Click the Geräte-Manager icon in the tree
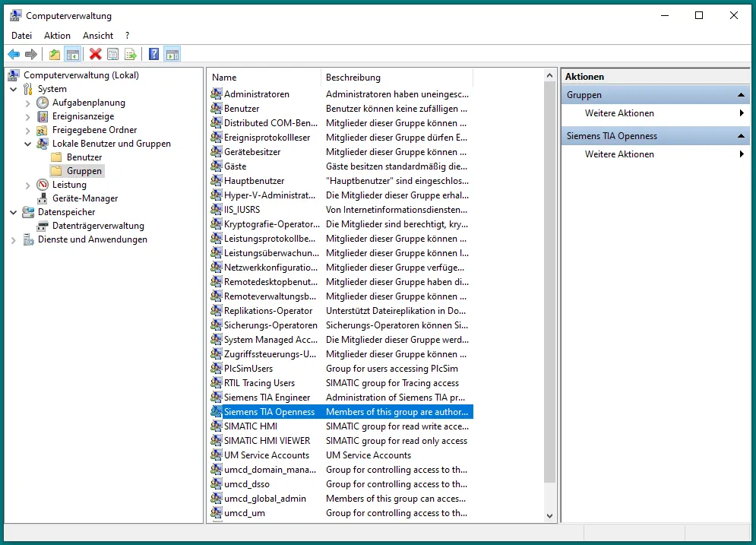Screen dimensions: 756x545 click(43, 198)
